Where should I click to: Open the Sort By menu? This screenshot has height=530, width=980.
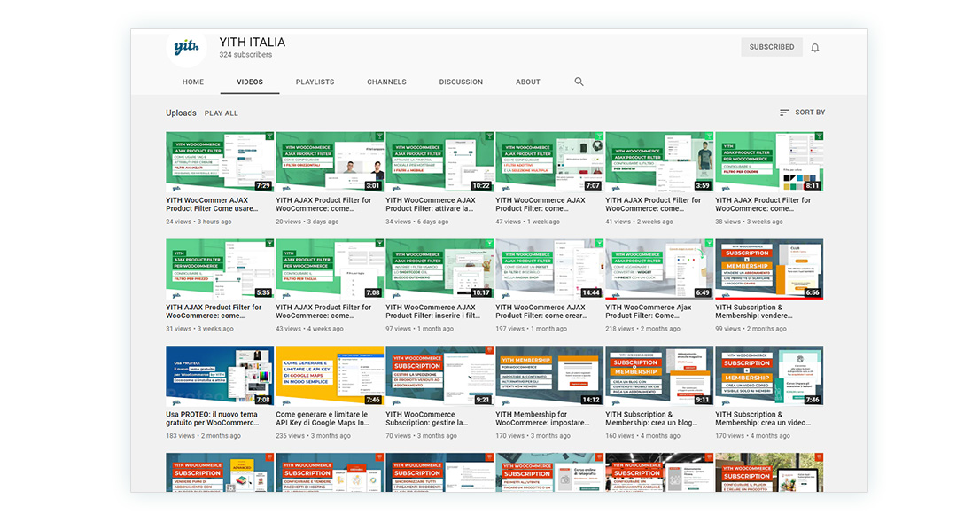803,113
